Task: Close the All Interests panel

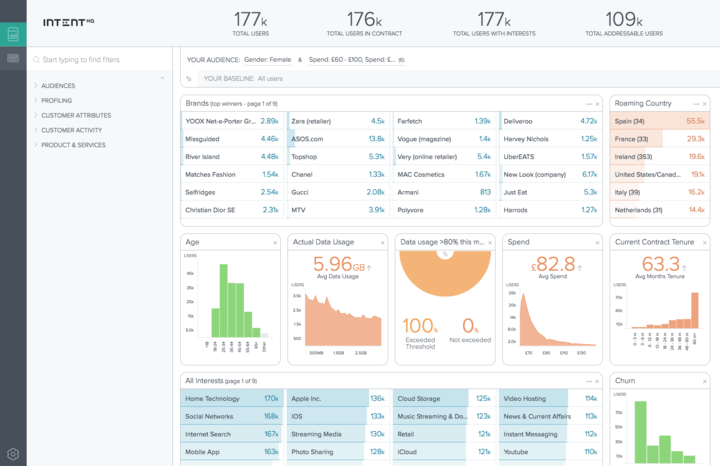Action: 597,382
